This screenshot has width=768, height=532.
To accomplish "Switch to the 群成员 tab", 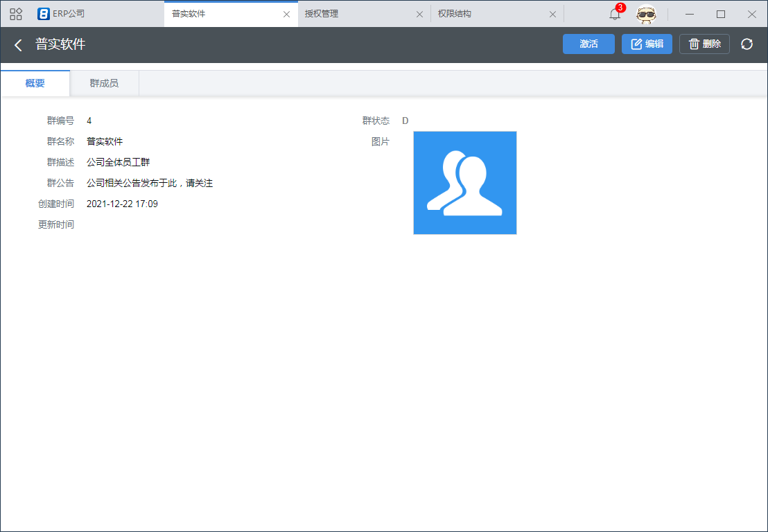I will 104,83.
